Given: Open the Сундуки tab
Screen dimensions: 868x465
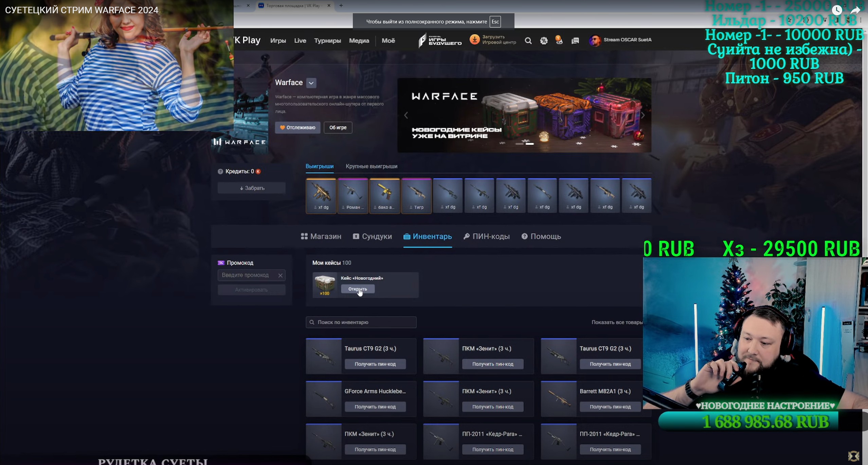Looking at the screenshot, I should (x=372, y=237).
